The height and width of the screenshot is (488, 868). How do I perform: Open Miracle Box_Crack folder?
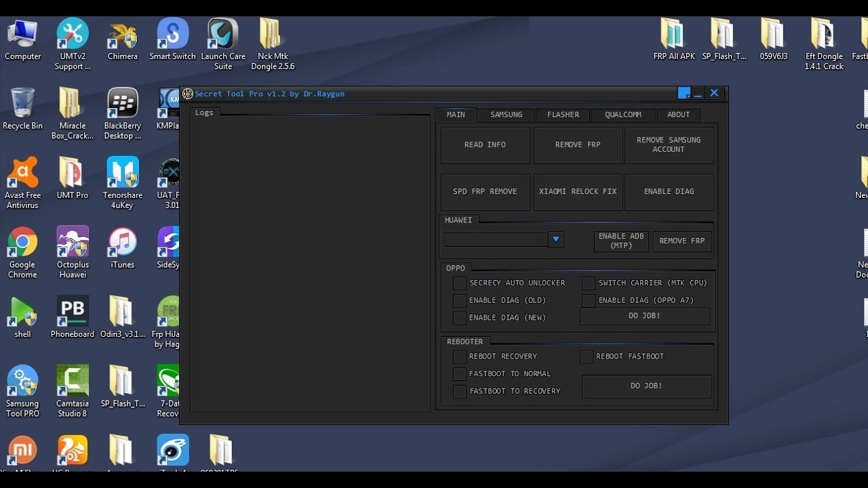(x=73, y=113)
